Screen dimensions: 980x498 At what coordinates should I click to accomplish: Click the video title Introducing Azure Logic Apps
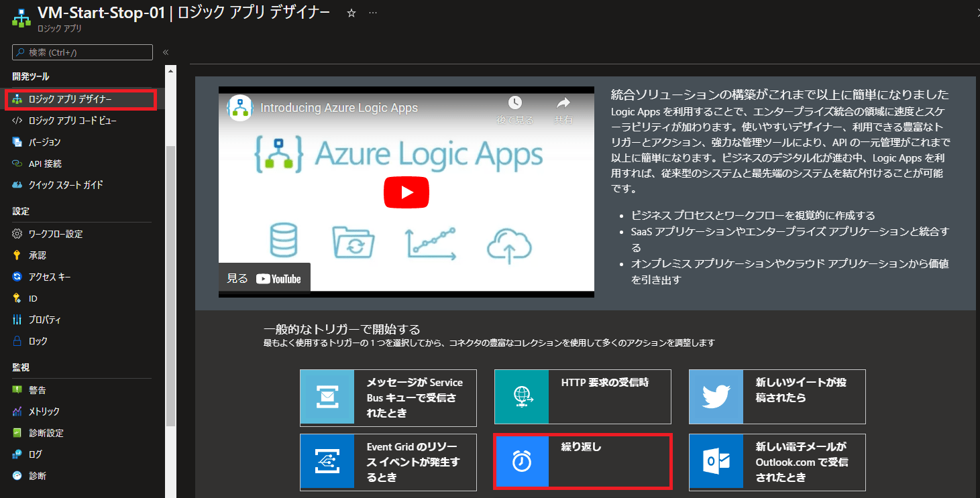[339, 108]
